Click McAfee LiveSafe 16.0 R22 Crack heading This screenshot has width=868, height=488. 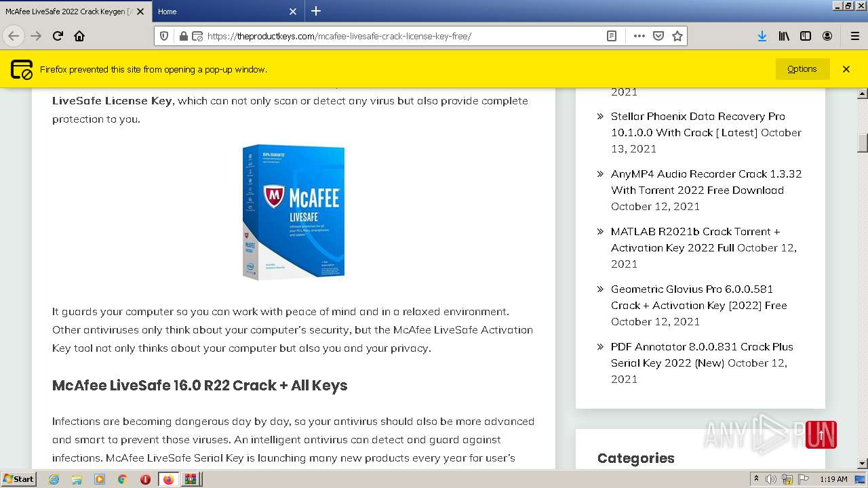tap(200, 386)
